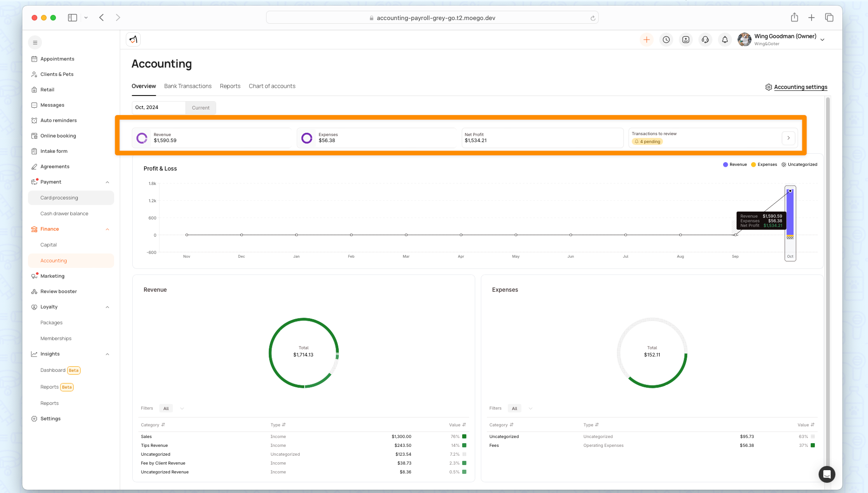Click the Current period button
The image size is (868, 493).
pyautogui.click(x=201, y=108)
